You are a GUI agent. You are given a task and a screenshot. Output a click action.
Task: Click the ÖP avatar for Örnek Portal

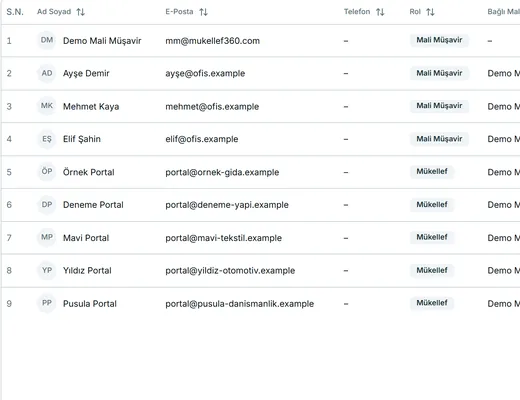click(x=47, y=172)
